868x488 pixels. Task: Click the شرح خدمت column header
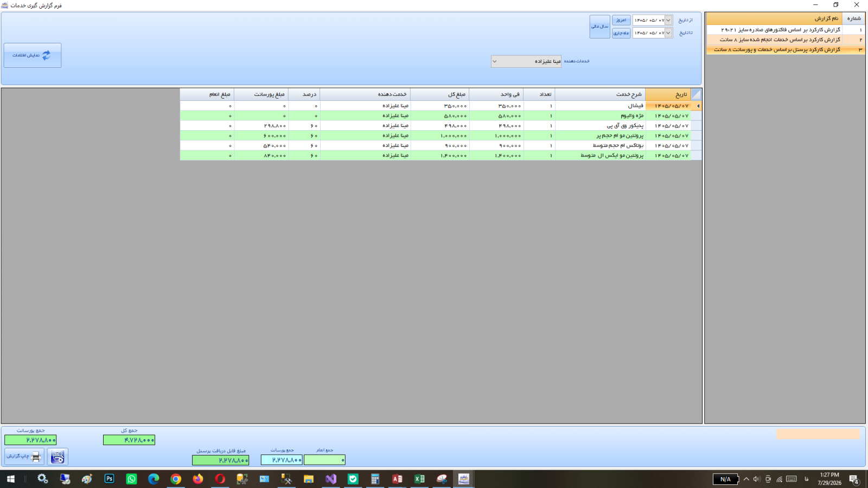coord(600,94)
